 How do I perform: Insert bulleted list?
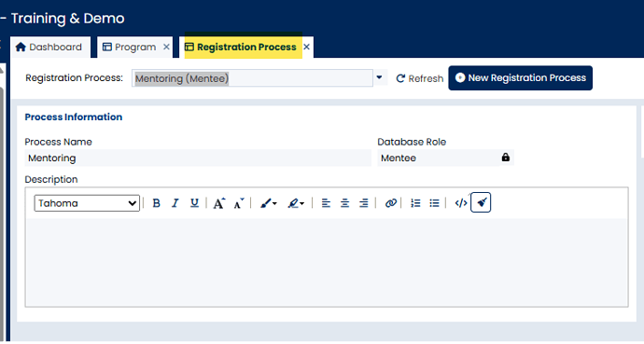click(434, 203)
